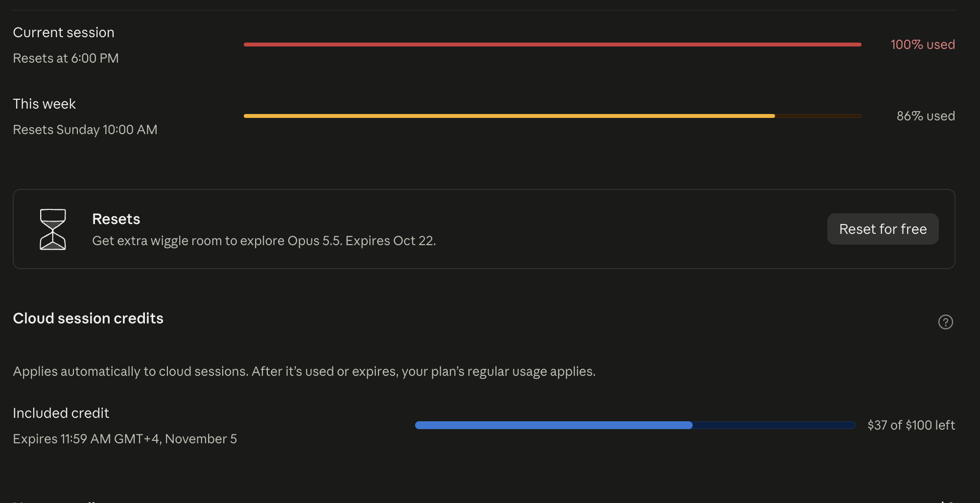Viewport: 980px width, 503px height.
Task: Click the cloud sessions explanation paragraph
Action: 304,371
